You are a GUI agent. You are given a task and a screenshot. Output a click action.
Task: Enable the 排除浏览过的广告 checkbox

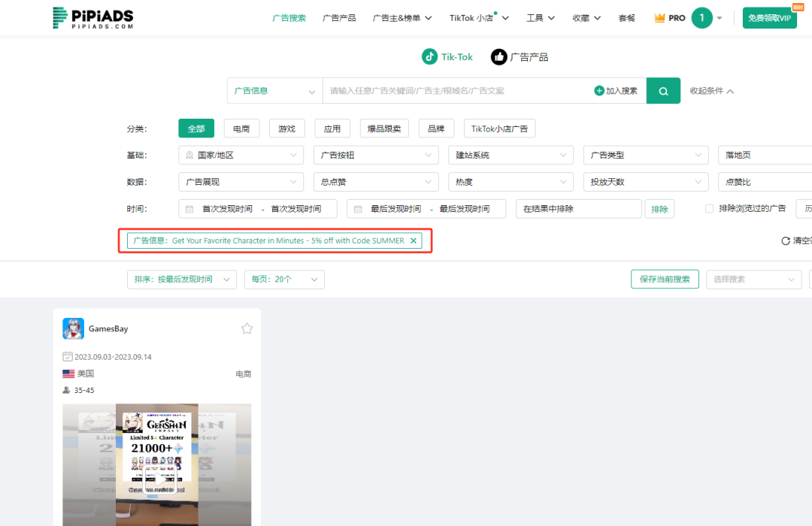click(x=710, y=208)
